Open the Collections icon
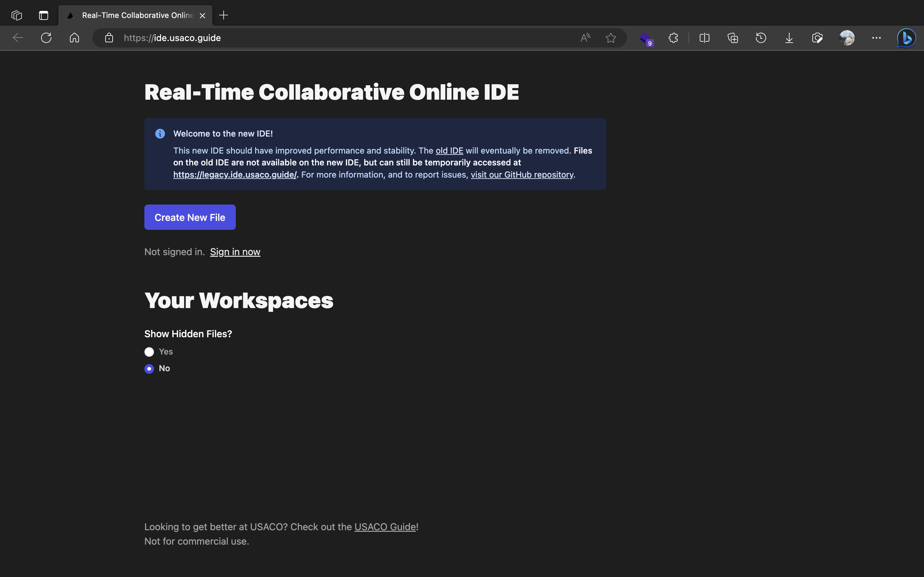 click(732, 38)
